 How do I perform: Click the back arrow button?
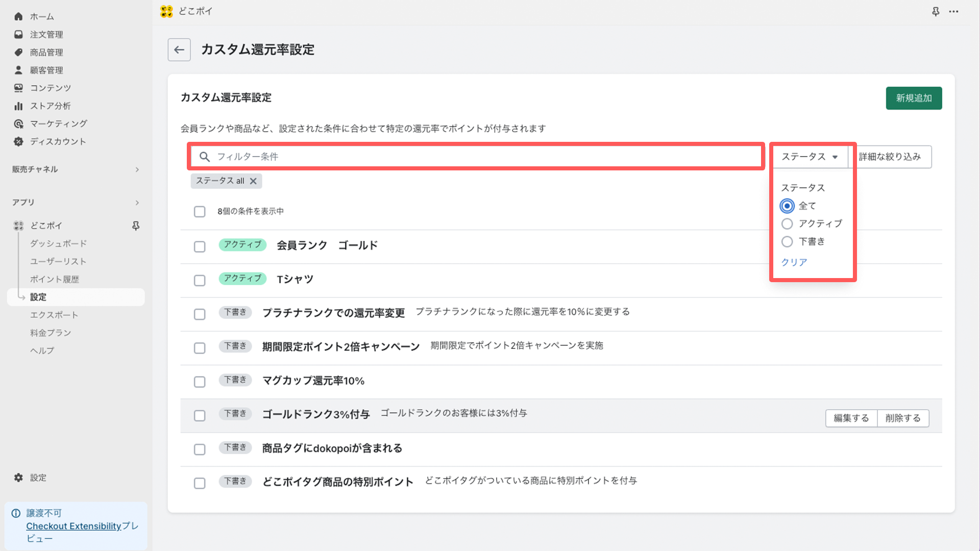point(179,49)
